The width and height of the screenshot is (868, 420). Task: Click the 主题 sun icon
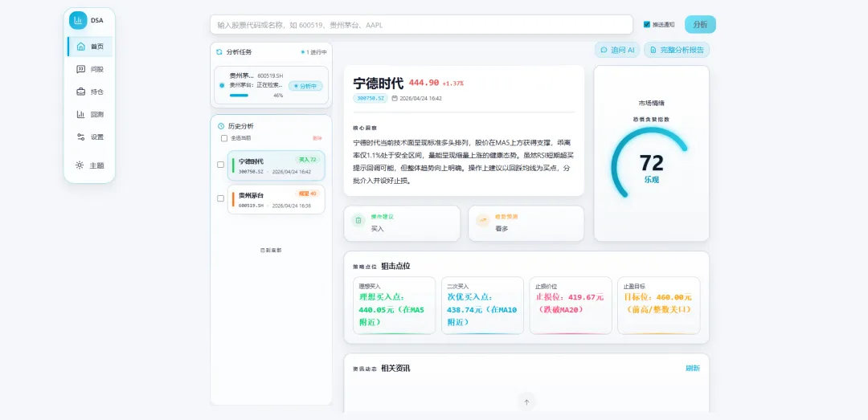point(80,165)
